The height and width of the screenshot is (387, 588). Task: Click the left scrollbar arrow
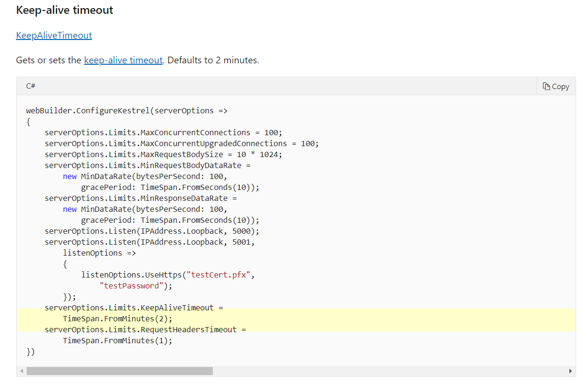click(x=21, y=370)
